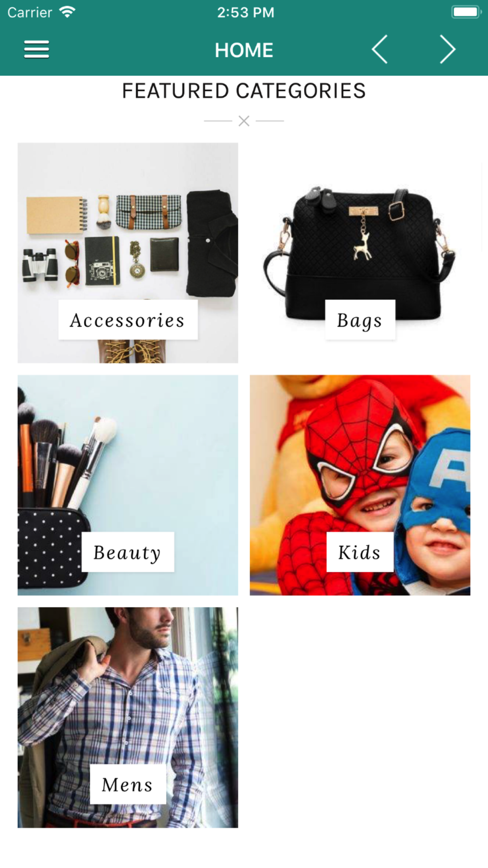This screenshot has width=488, height=868.
Task: Tap the 2:53 PM clock
Action: 245,12
